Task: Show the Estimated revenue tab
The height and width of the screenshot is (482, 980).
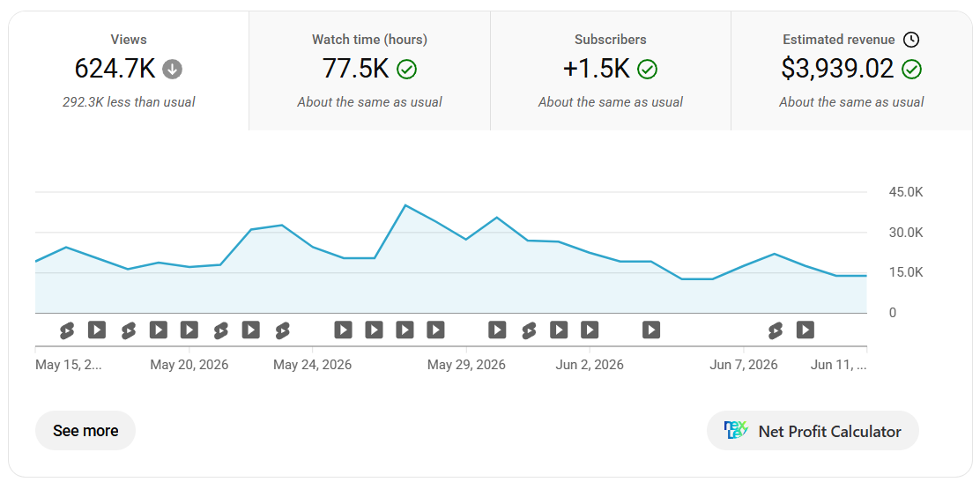Action: point(851,70)
